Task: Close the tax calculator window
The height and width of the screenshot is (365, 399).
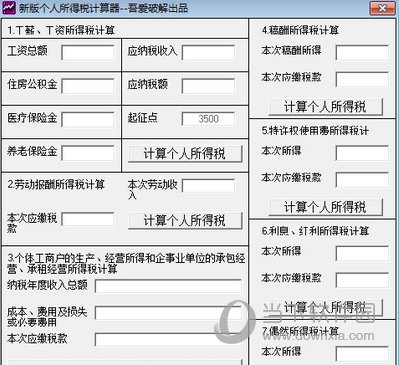Action: point(382,8)
